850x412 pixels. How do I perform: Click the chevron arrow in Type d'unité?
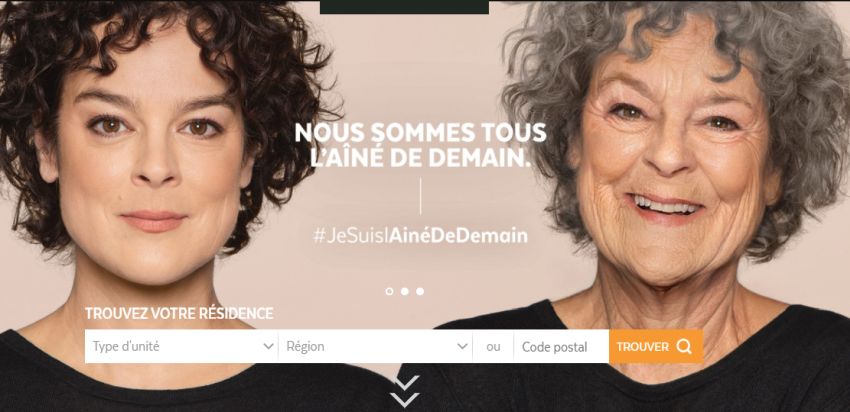[268, 346]
